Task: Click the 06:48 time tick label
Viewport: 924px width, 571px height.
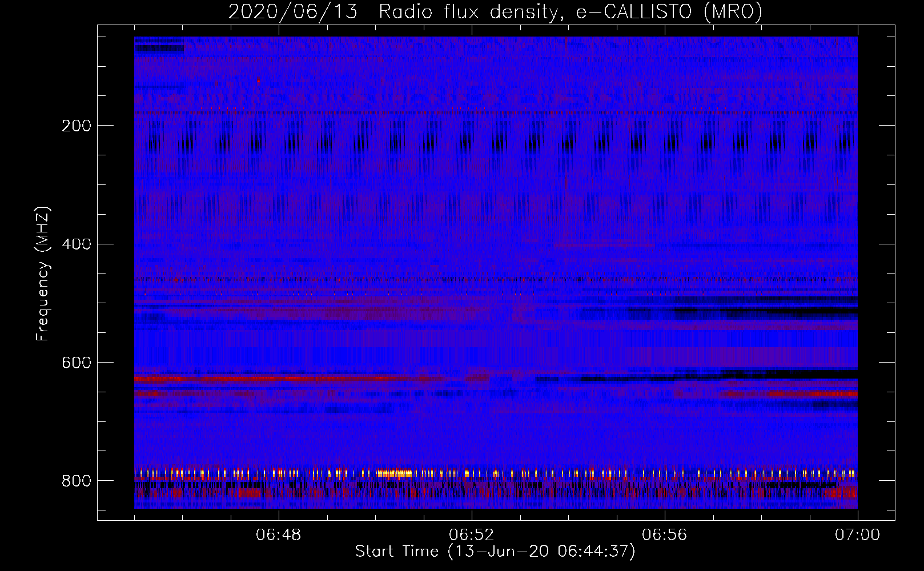Action: pyautogui.click(x=279, y=535)
